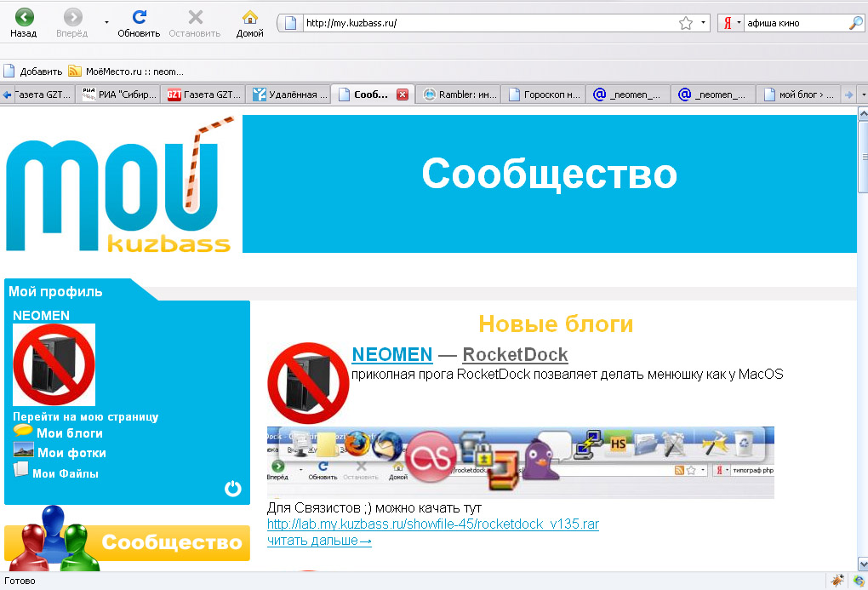The width and height of the screenshot is (868, 590).
Task: Switch to the мой блог tab
Action: pyautogui.click(x=799, y=95)
